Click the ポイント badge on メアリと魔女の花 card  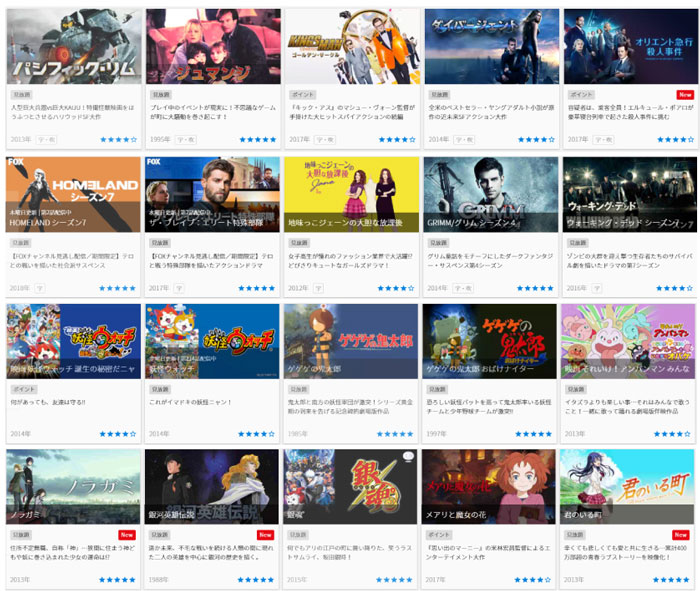(x=439, y=535)
